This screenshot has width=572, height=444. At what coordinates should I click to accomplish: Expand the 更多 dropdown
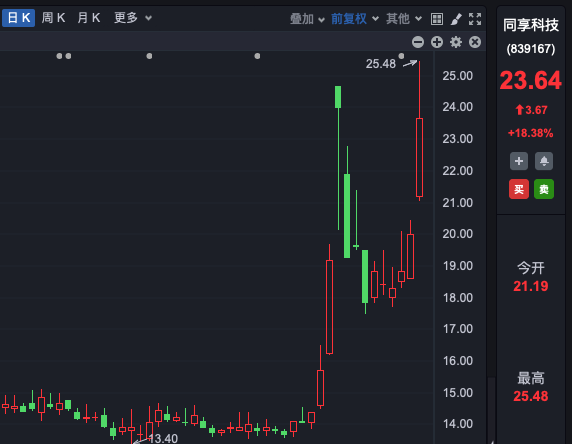[x=133, y=18]
